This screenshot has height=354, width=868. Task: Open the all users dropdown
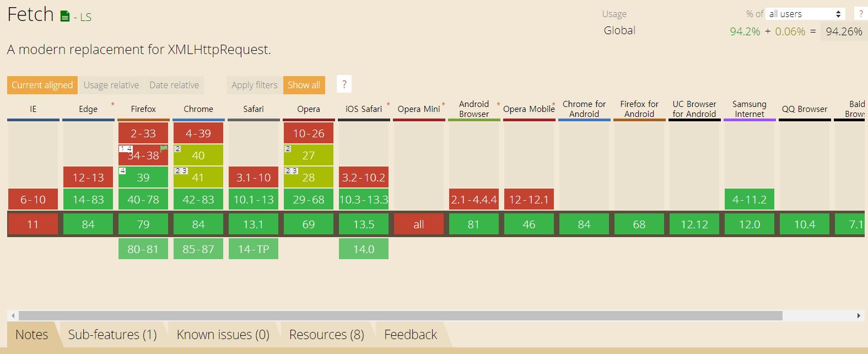click(x=805, y=14)
